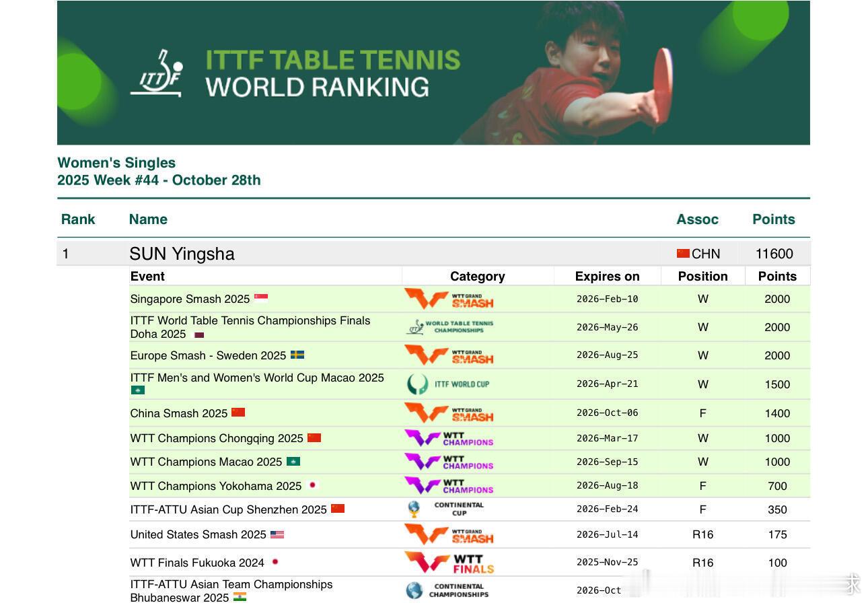Image resolution: width=868 pixels, height=605 pixels.
Task: Click the Name column header
Action: coord(148,219)
